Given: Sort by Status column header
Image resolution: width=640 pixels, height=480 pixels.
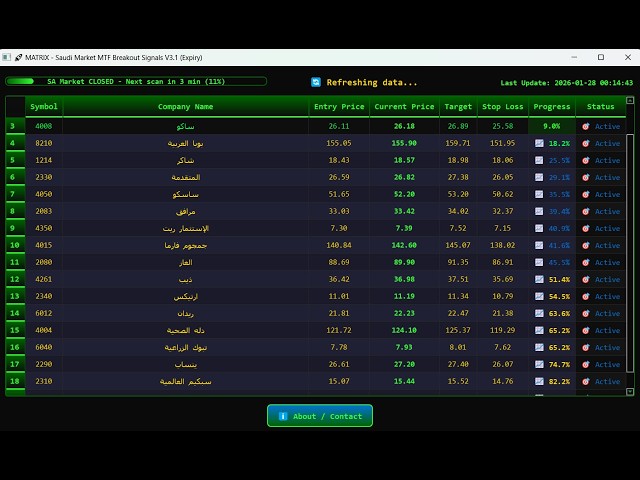Looking at the screenshot, I should pyautogui.click(x=600, y=107).
